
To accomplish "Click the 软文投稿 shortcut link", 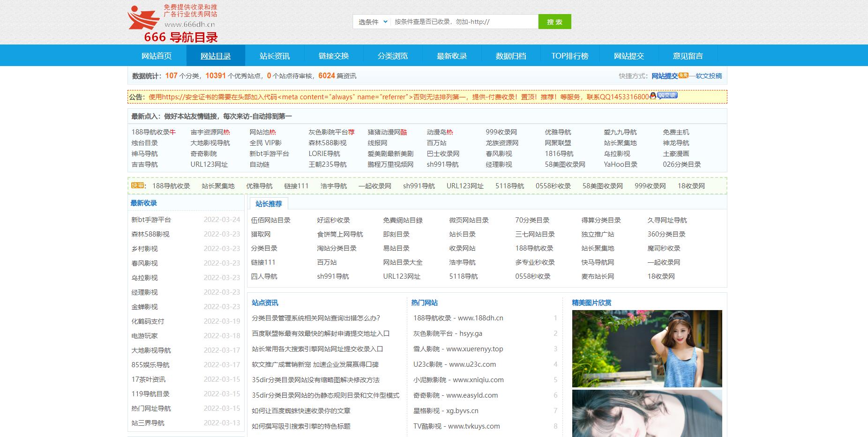I will pyautogui.click(x=709, y=76).
